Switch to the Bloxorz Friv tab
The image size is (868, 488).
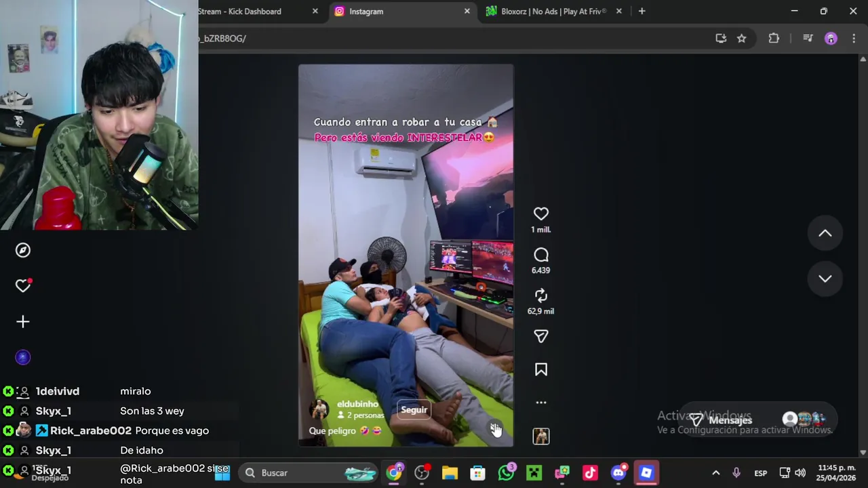click(553, 12)
